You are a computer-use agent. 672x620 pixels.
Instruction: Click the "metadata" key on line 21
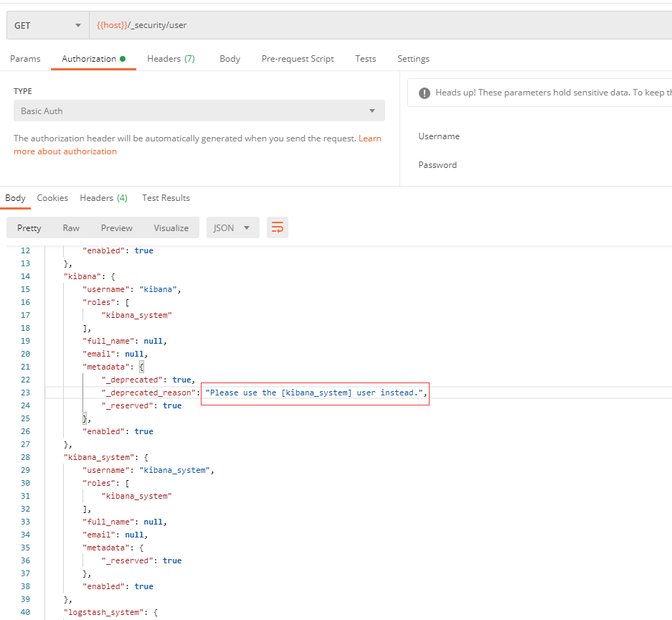pyautogui.click(x=106, y=367)
